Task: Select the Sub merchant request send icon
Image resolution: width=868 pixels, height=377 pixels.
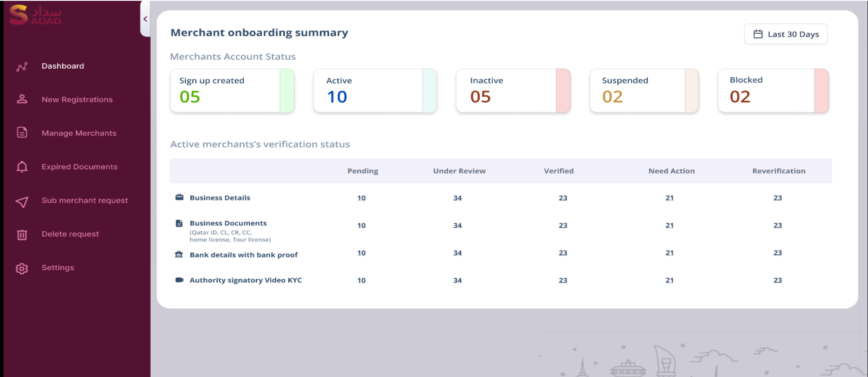Action: [x=21, y=200]
